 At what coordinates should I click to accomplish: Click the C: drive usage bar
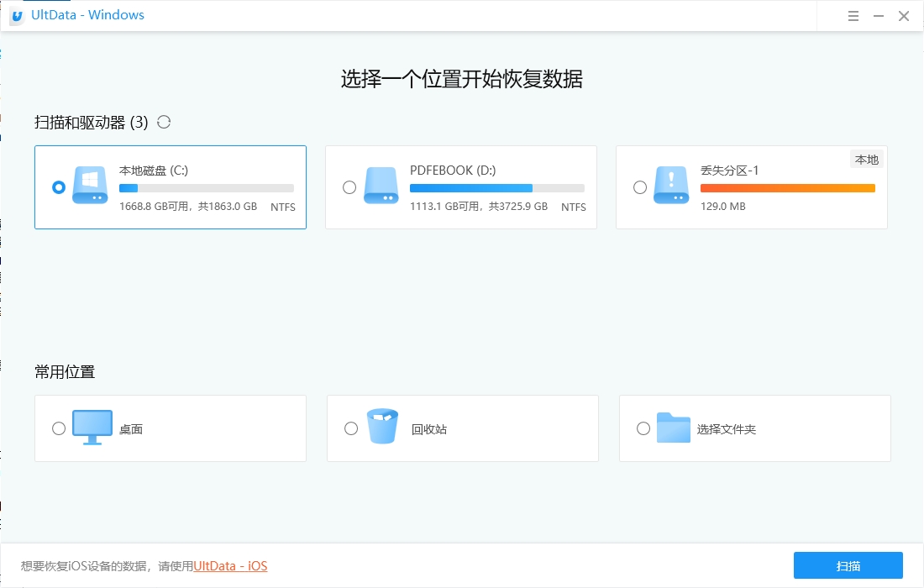point(207,188)
